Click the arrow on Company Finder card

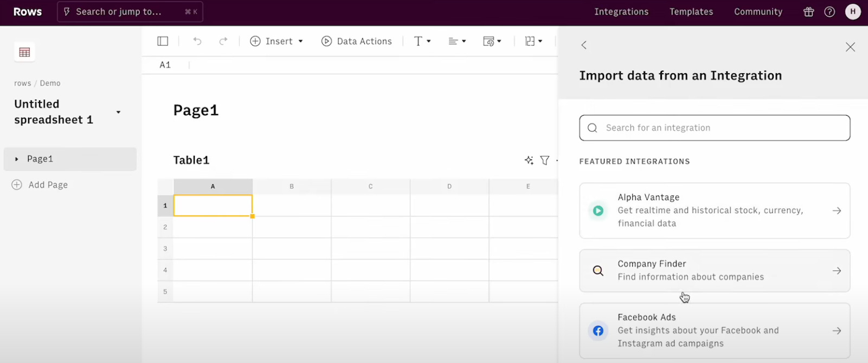click(x=837, y=271)
